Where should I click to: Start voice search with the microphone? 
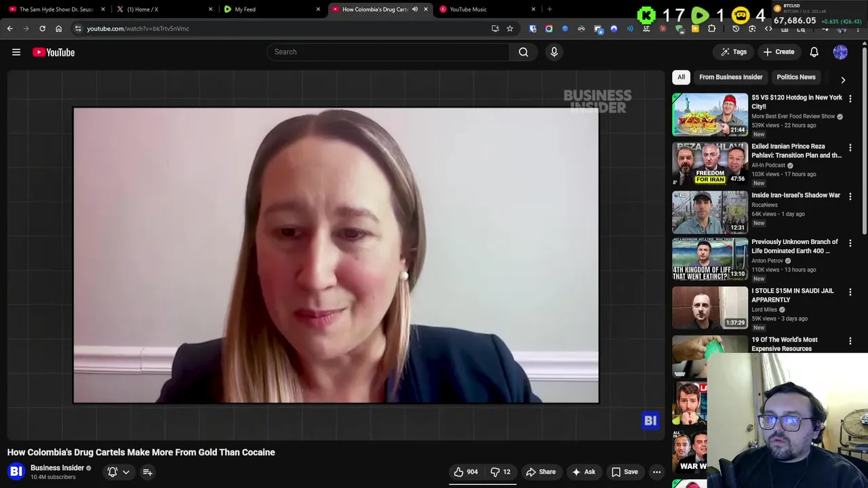[x=554, y=52]
